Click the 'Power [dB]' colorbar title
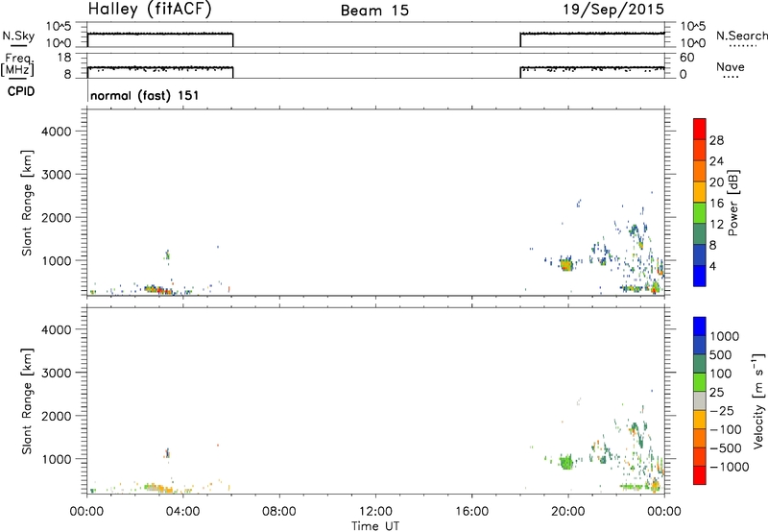The image size is (768, 532). point(732,203)
